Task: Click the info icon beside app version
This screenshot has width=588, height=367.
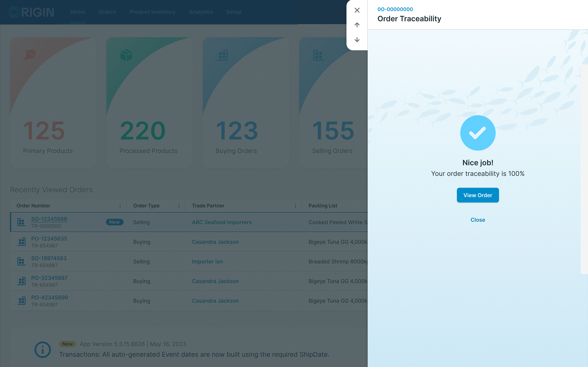Action: (x=43, y=349)
